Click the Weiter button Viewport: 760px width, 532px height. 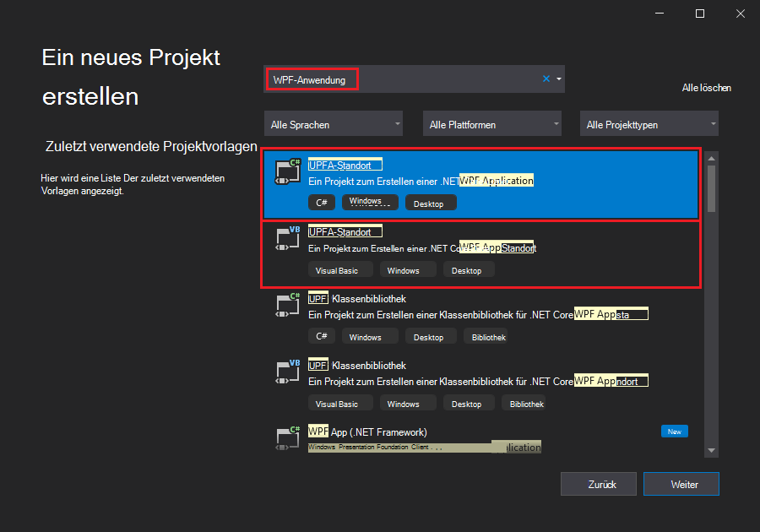(681, 484)
